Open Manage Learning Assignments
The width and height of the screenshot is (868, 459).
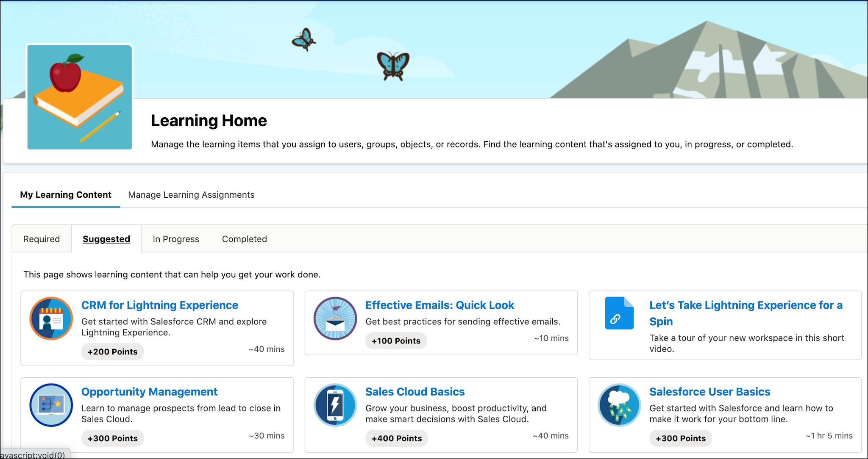coord(191,195)
